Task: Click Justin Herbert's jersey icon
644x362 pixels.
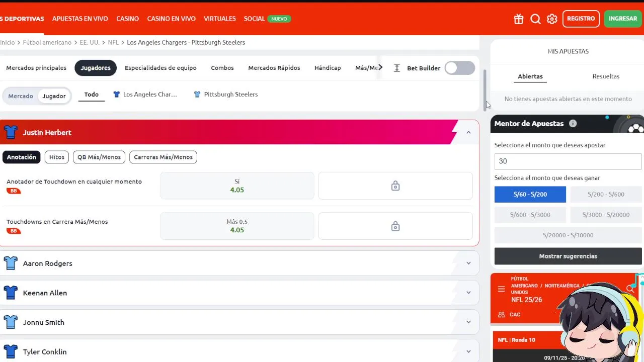Action: pyautogui.click(x=11, y=132)
